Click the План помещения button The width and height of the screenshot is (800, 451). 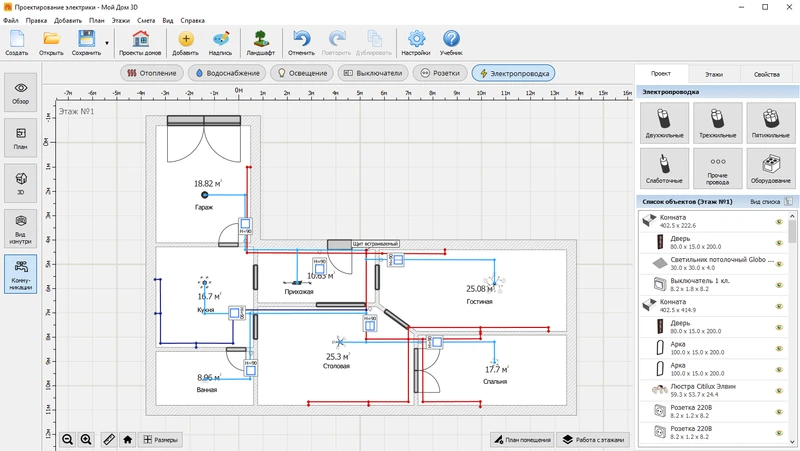(522, 439)
